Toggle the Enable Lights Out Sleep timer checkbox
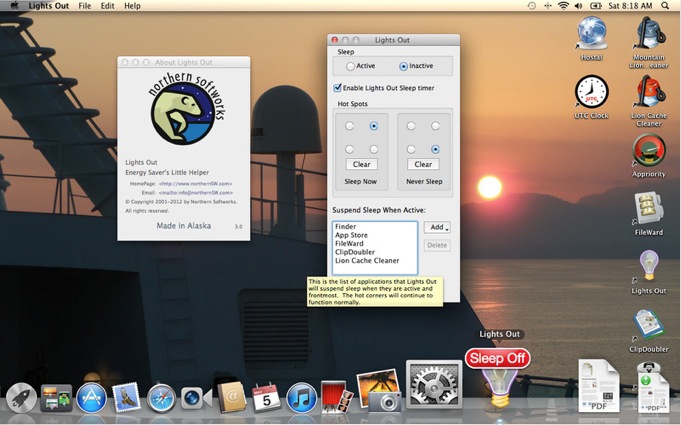Viewport: 681px width, 425px height. (x=338, y=88)
